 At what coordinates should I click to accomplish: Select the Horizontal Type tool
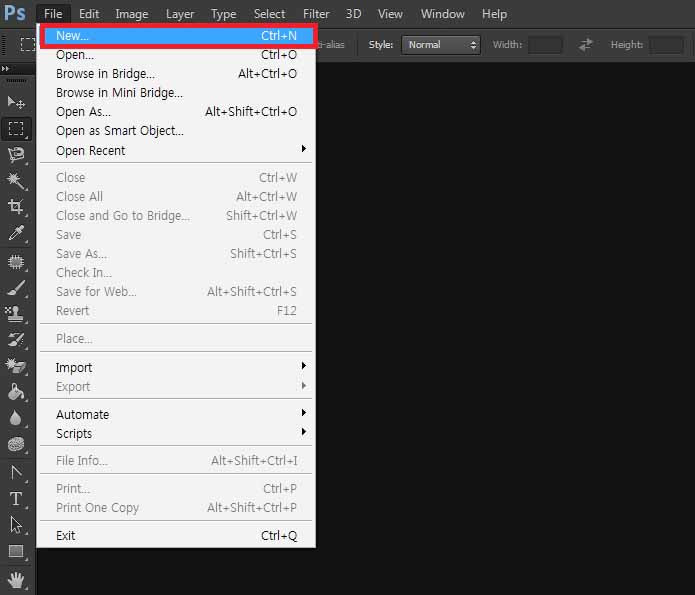click(16, 499)
